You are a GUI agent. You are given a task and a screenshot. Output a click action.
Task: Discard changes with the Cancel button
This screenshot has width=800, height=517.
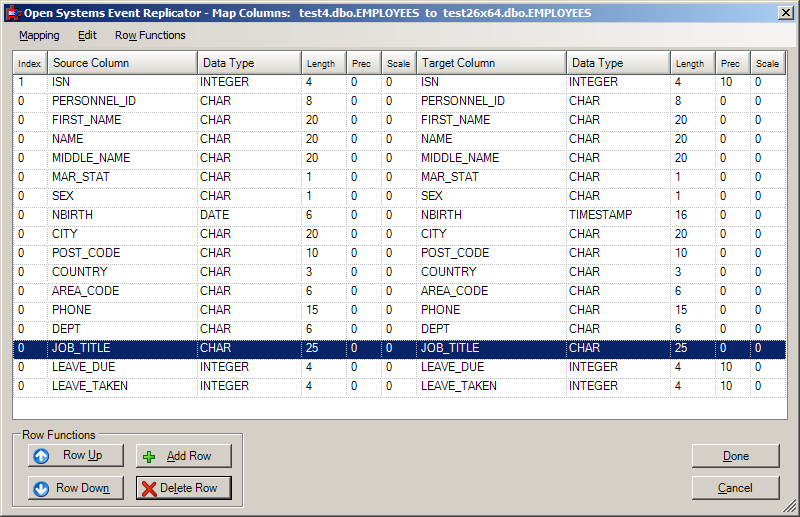click(x=736, y=488)
